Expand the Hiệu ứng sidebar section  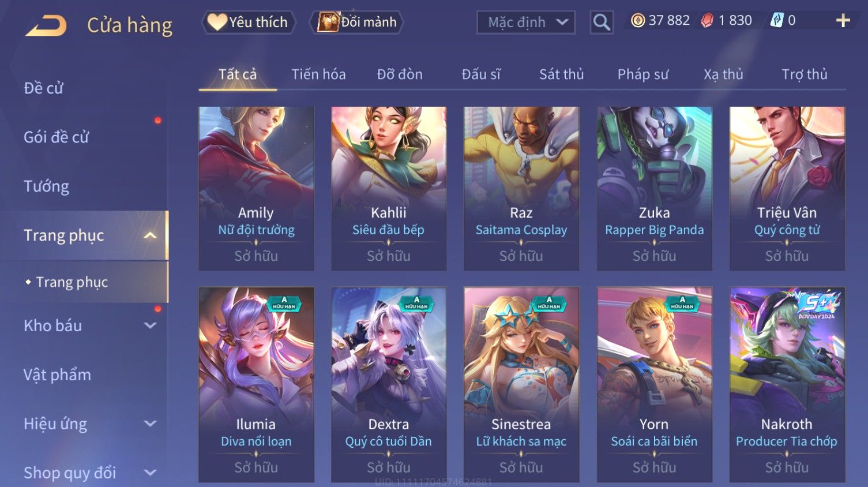pyautogui.click(x=150, y=424)
